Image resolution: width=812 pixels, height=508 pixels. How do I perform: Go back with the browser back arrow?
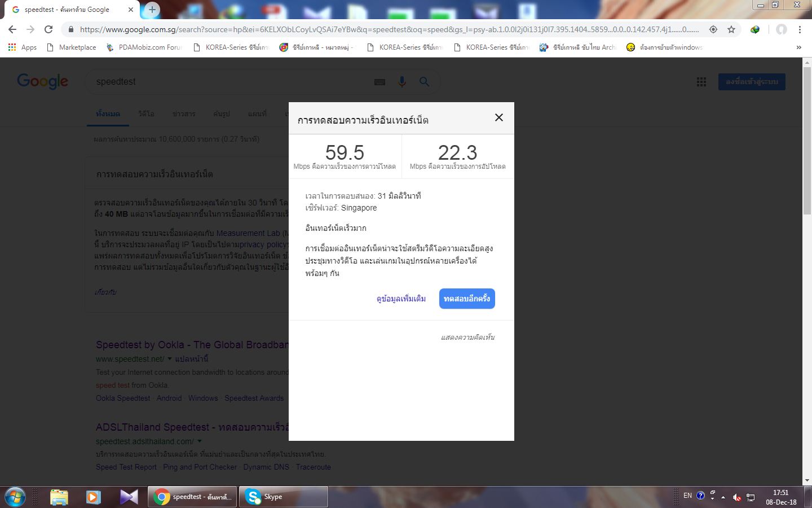point(12,29)
